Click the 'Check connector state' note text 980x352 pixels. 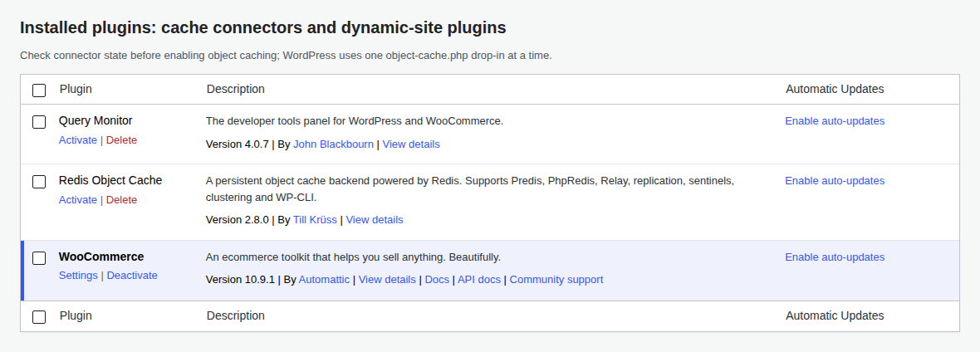click(286, 56)
